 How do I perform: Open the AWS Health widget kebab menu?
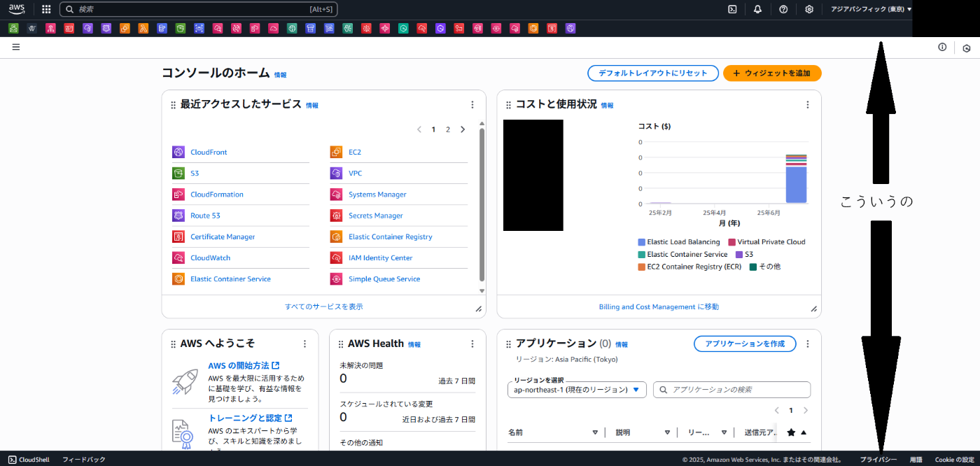click(x=472, y=344)
